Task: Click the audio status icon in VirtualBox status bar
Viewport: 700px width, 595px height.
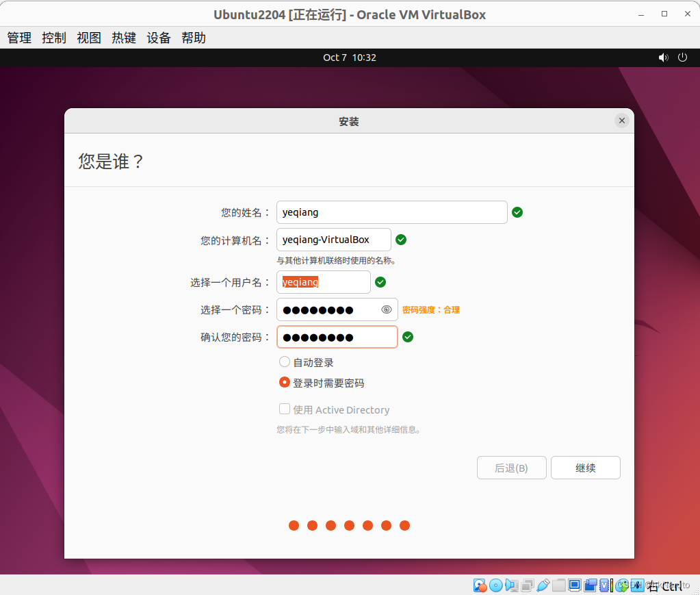Action: (x=512, y=585)
